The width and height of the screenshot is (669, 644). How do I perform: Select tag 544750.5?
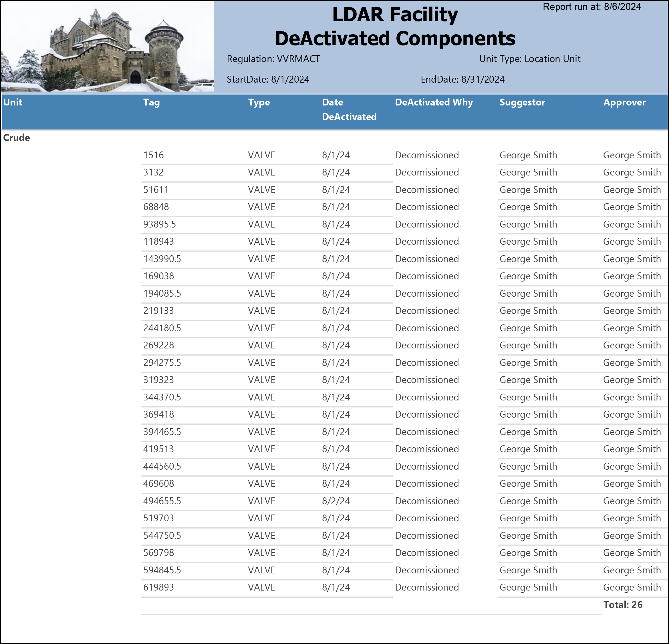162,536
